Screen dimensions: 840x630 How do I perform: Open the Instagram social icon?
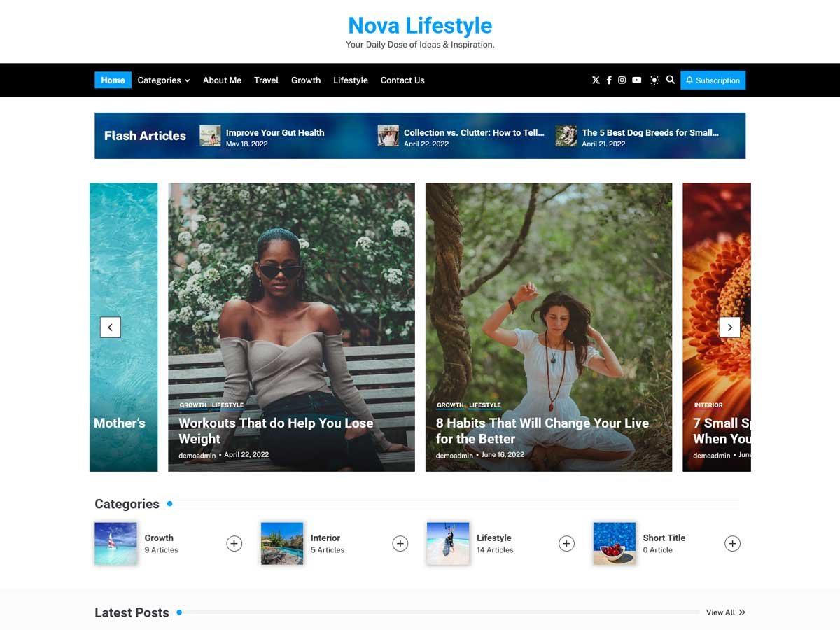click(622, 80)
